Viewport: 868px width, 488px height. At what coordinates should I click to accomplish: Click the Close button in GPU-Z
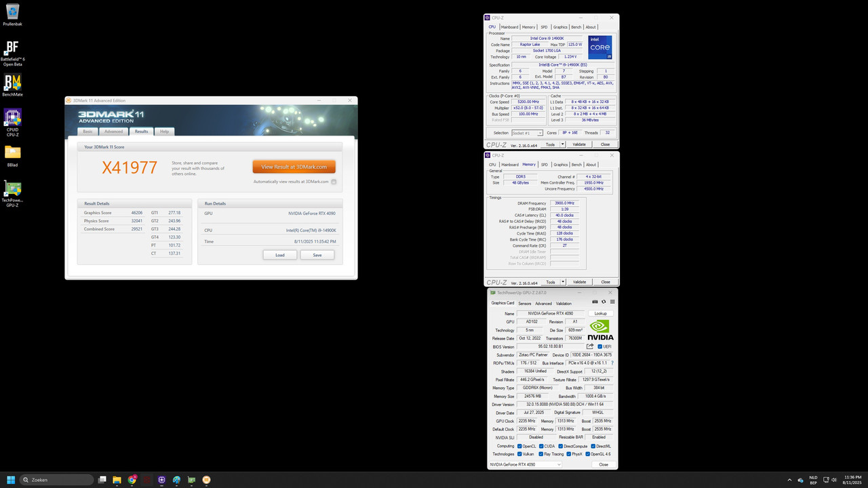coord(604,464)
